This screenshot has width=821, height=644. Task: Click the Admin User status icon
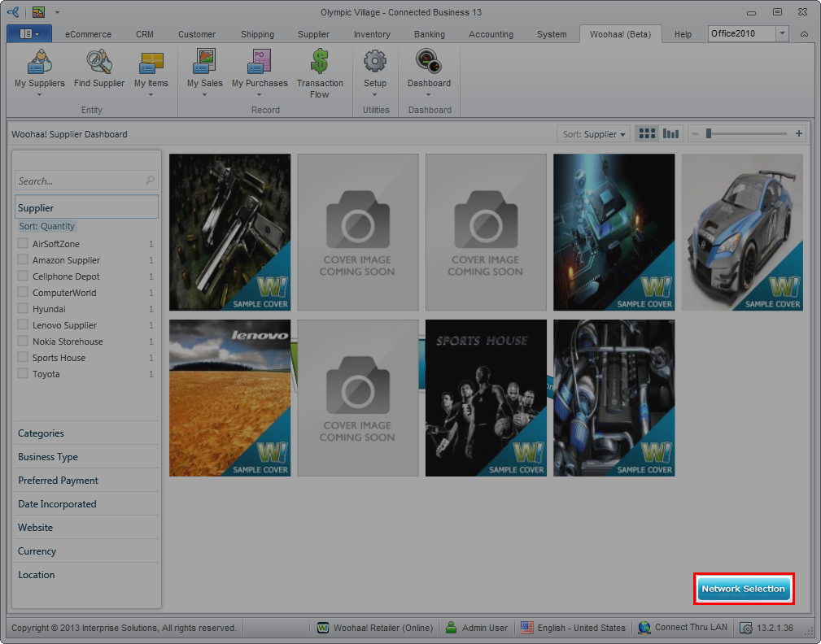[x=451, y=627]
